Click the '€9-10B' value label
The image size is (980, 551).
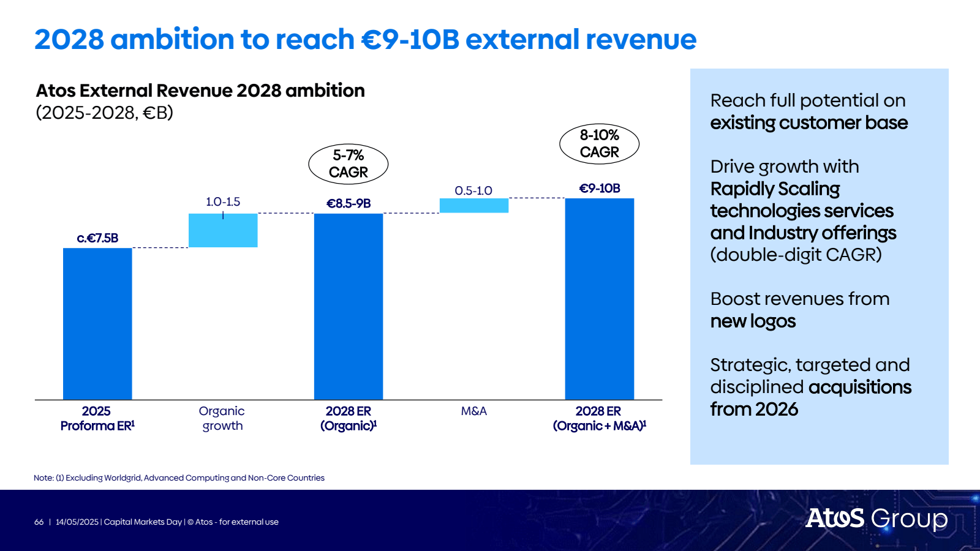(600, 188)
